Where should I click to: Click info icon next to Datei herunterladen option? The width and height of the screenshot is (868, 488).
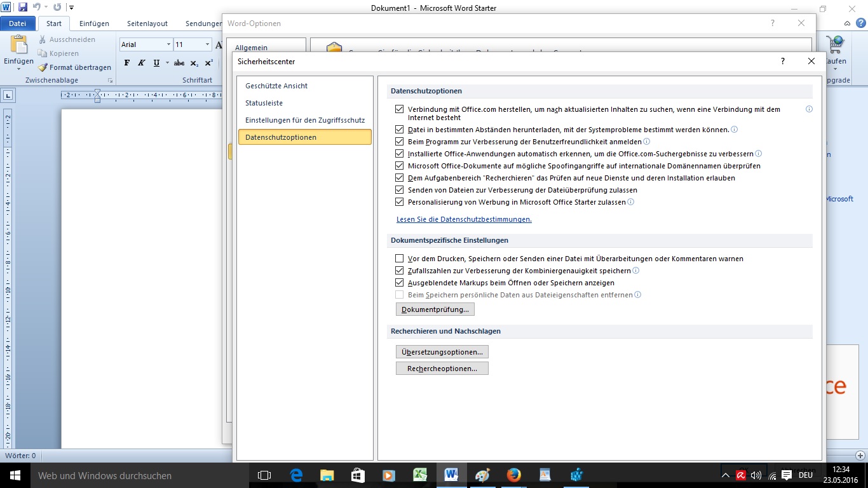(734, 130)
